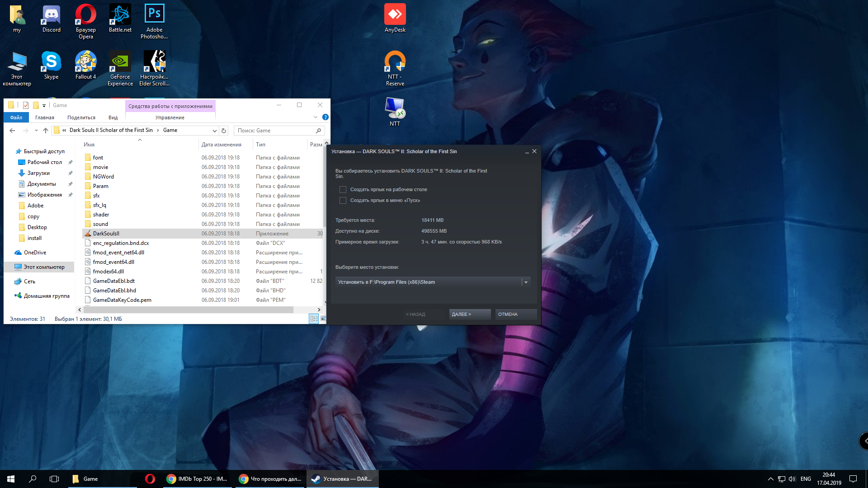Click ОТМЕНА to cancel installation
The image size is (868, 488).
pos(516,314)
